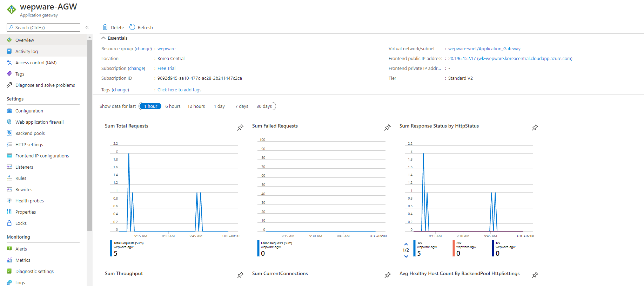This screenshot has width=644, height=286.
Task: Click the HTTP settings list icon
Action: 9,144
